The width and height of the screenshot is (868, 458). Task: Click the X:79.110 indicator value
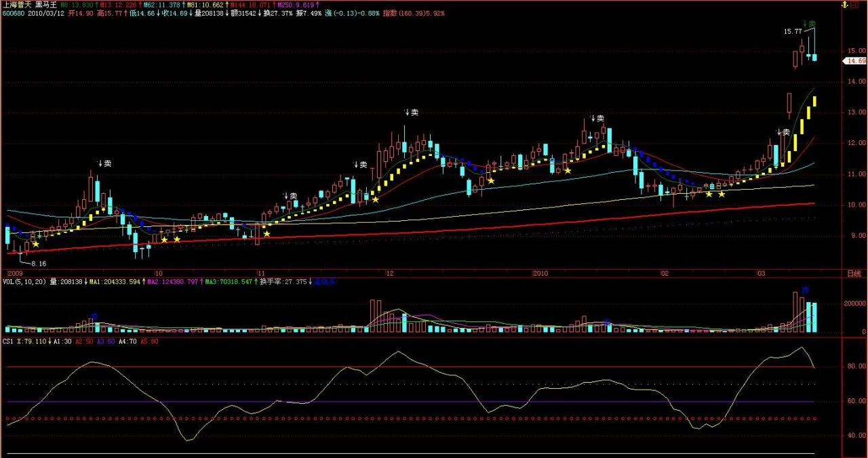(x=31, y=342)
